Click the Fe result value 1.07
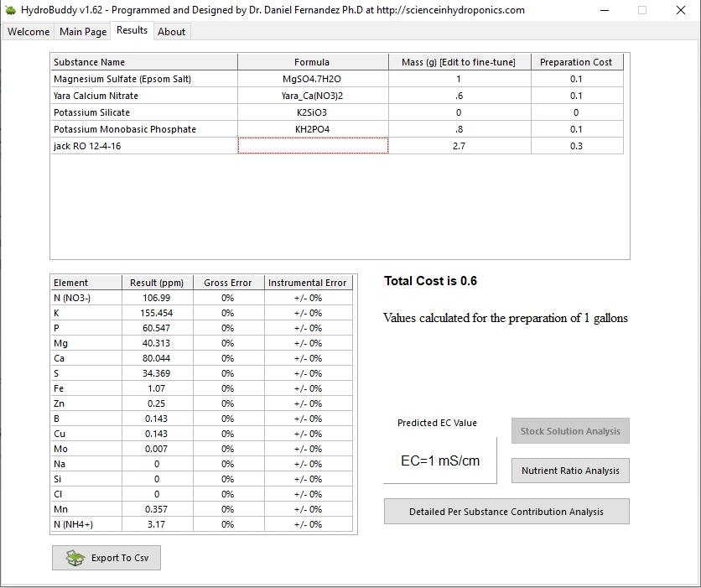Viewport: 701px width, 588px height. (x=158, y=388)
